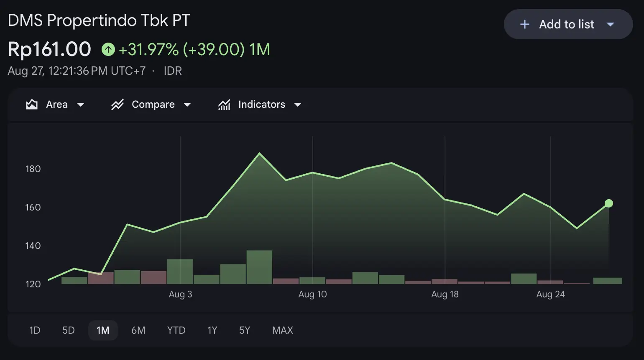Click the price peak near 188

[x=260, y=153]
